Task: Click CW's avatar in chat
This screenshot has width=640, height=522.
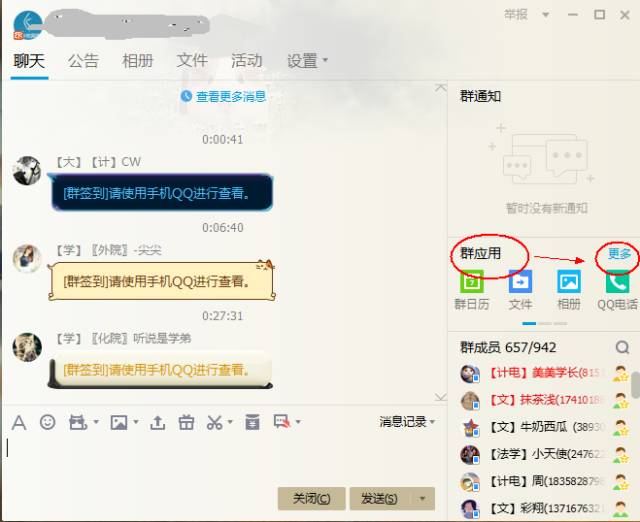Action: click(27, 171)
